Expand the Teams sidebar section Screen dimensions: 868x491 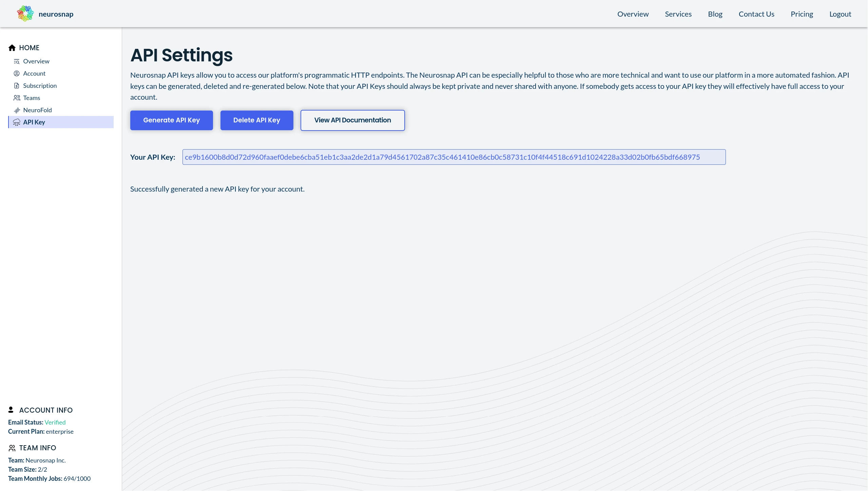click(x=31, y=97)
